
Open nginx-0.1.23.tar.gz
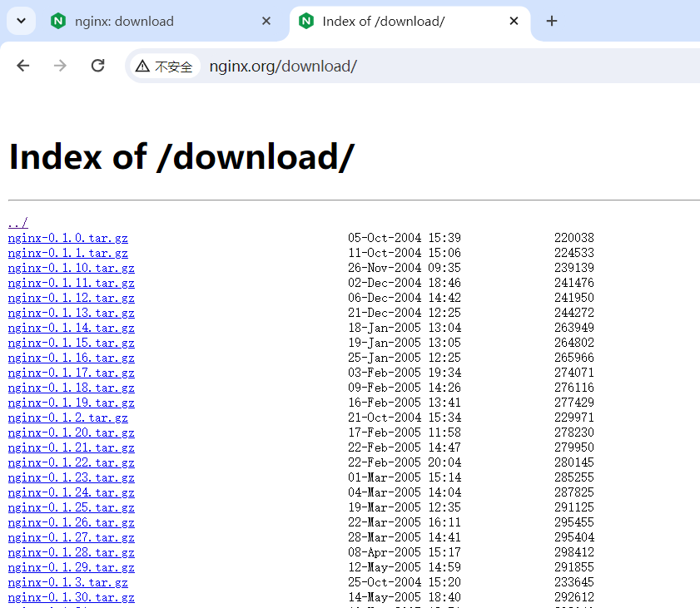(72, 477)
